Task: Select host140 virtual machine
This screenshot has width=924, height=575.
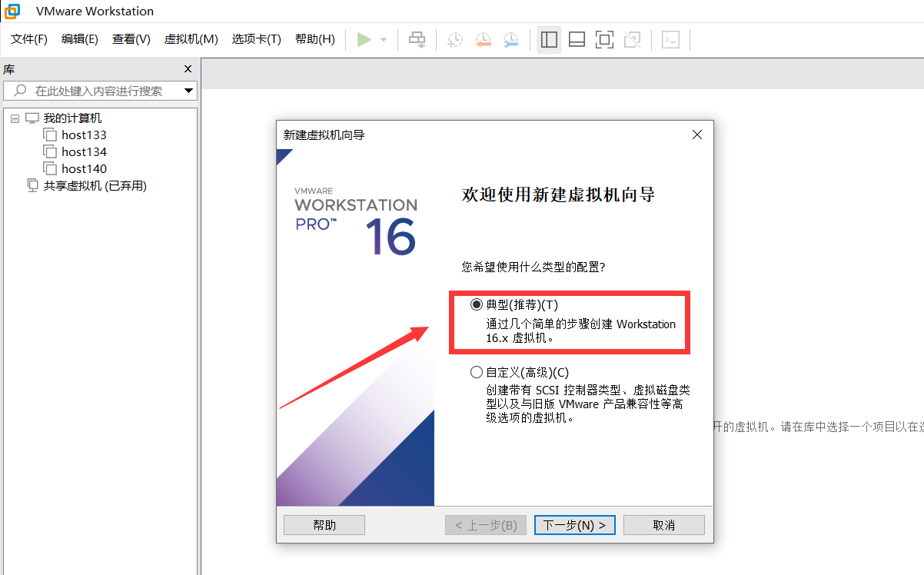Action: click(x=84, y=169)
